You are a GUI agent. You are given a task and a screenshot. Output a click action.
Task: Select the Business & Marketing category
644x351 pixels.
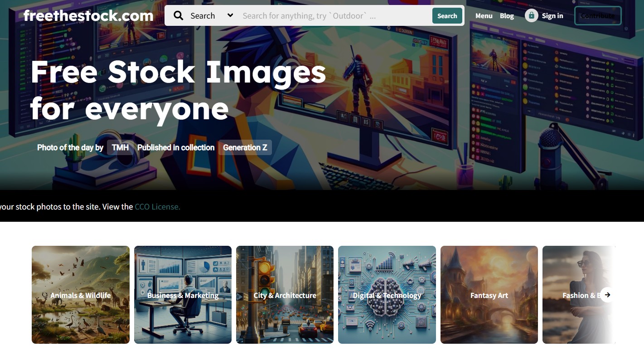point(183,295)
